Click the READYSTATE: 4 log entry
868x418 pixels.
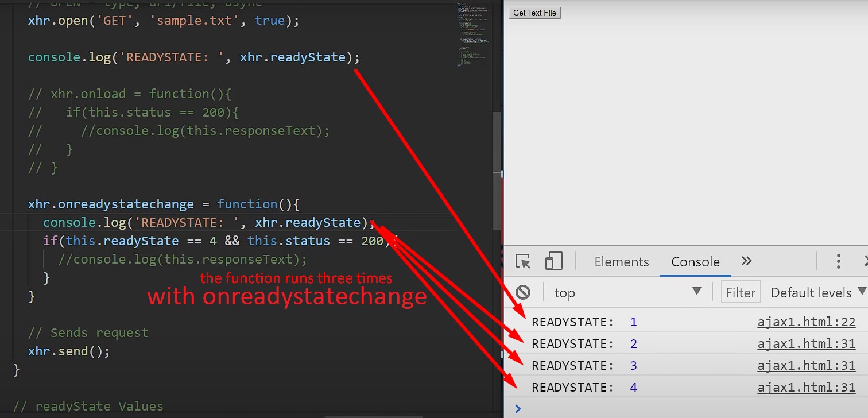coord(686,388)
